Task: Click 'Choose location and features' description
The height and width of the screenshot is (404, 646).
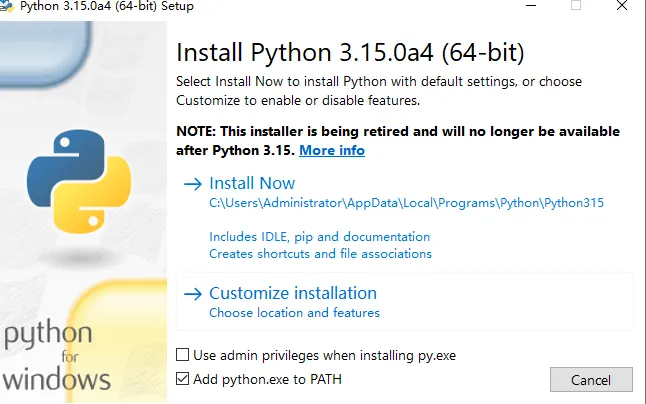Action: pos(294,313)
